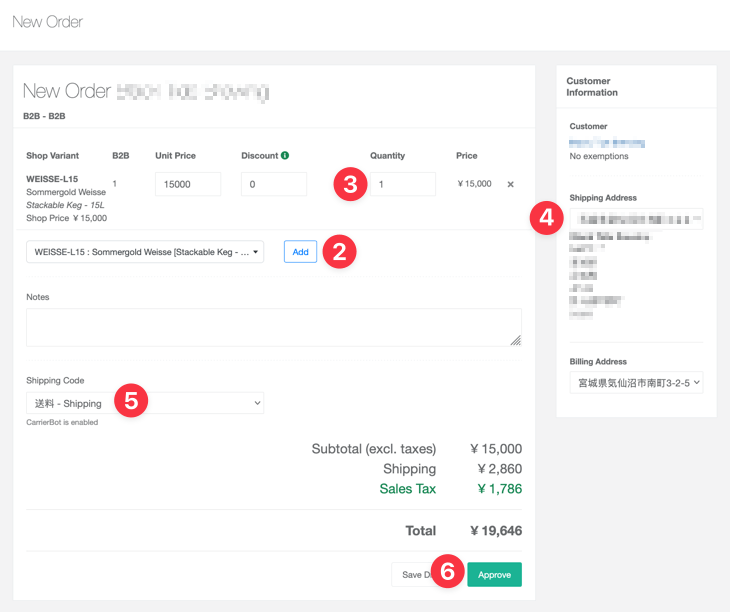Click the red number 2 marker
730x612 pixels.
point(339,252)
